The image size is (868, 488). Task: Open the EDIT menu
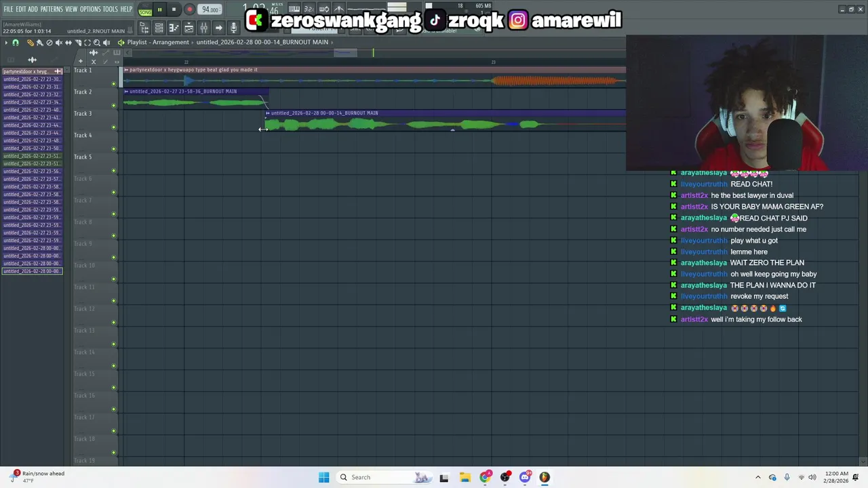point(20,9)
